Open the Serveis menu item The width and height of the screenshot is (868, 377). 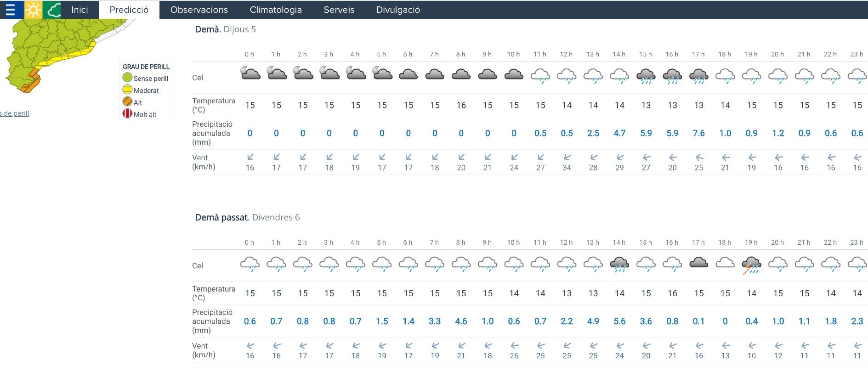[x=339, y=10]
